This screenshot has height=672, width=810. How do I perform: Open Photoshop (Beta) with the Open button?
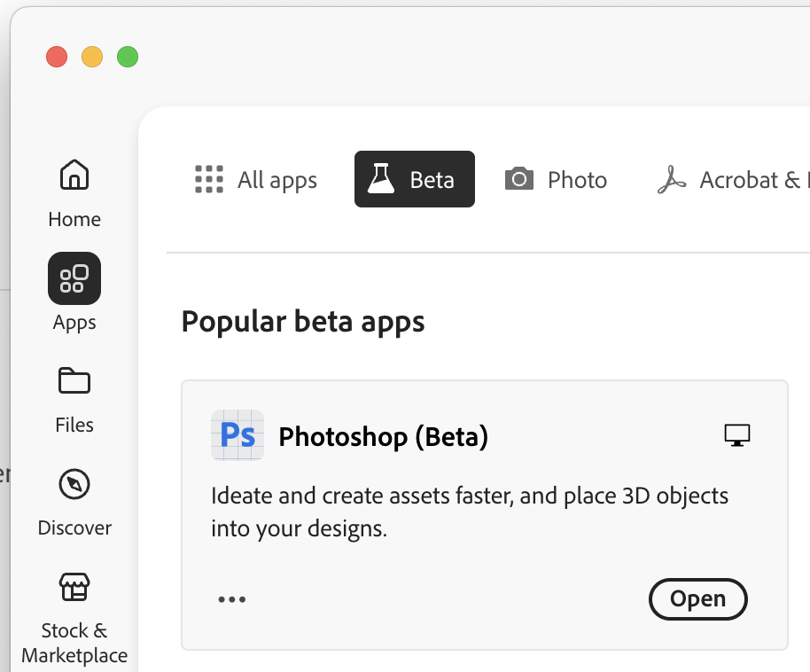tap(697, 599)
